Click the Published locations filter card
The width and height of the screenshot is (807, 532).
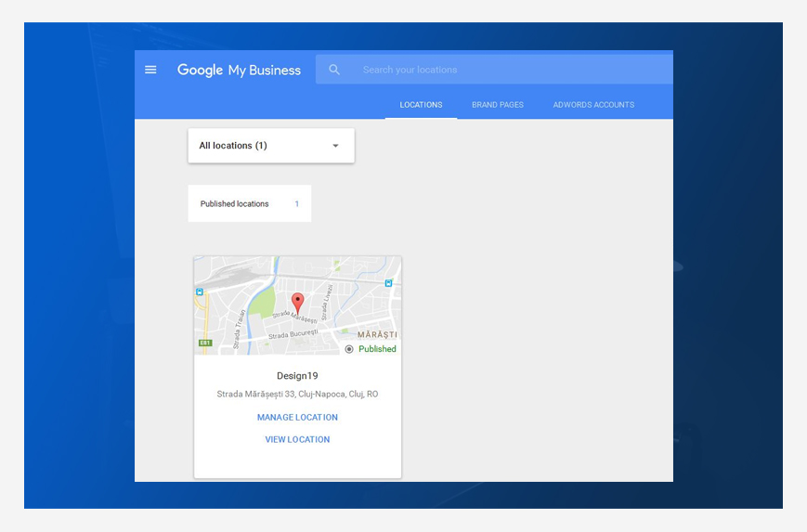coord(250,203)
